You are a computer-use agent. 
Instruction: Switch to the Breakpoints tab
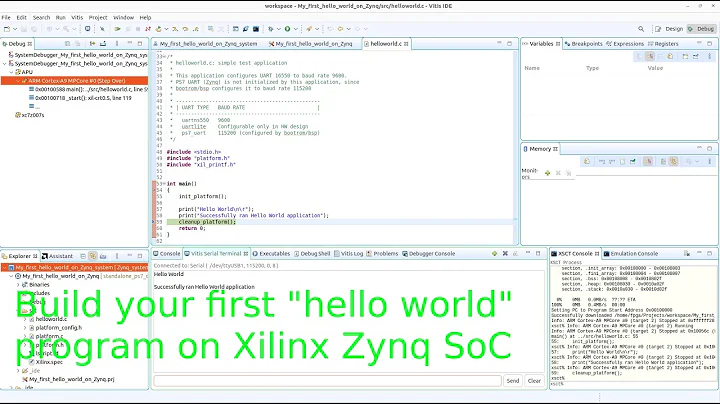(583, 44)
